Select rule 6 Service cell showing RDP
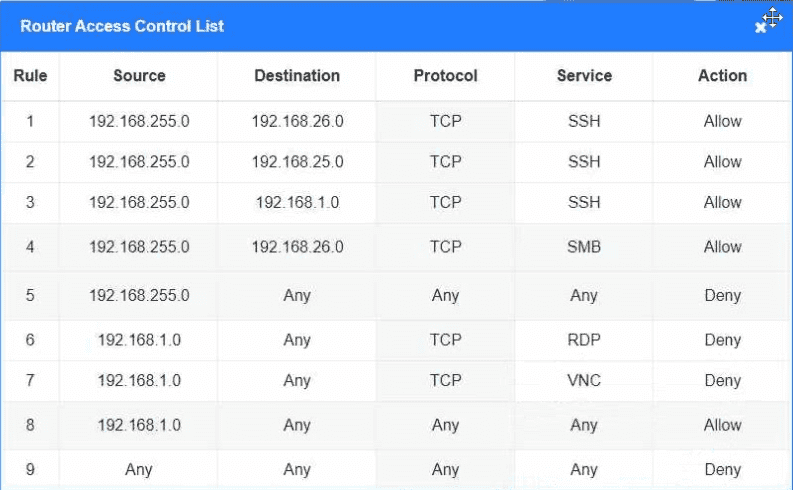This screenshot has height=490, width=793. (x=584, y=340)
